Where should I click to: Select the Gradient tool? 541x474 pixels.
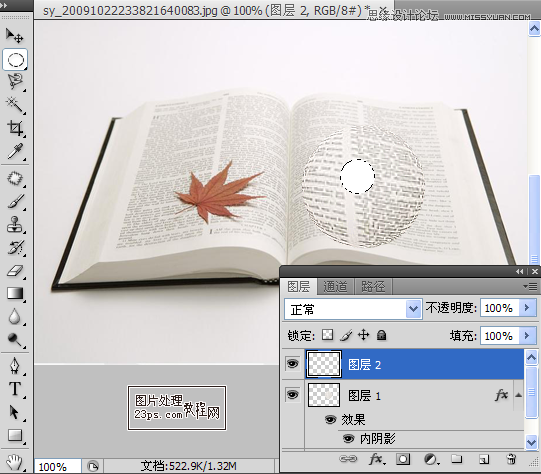click(x=15, y=294)
